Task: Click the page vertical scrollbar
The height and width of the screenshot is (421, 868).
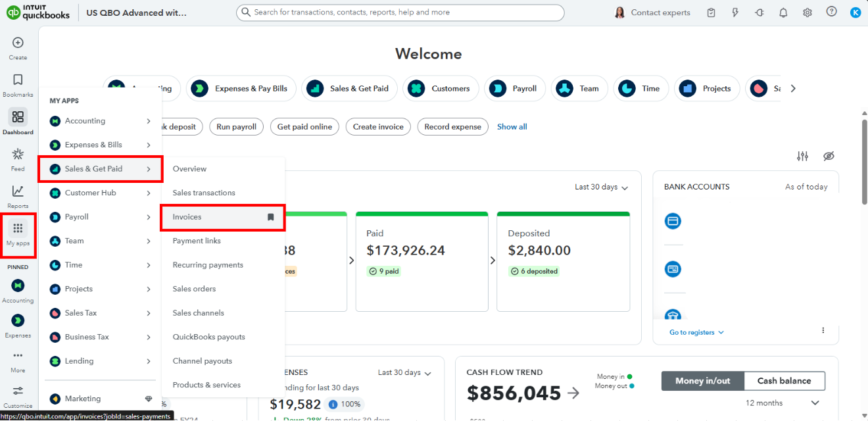Action: [864, 161]
